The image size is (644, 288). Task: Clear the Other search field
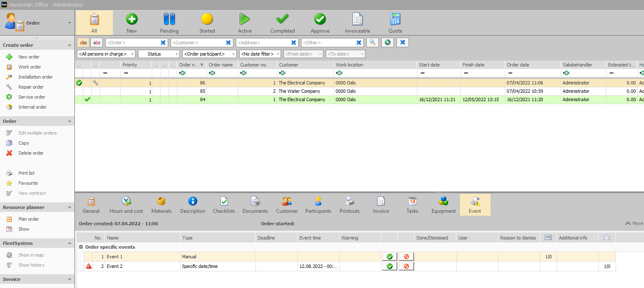coord(359,43)
